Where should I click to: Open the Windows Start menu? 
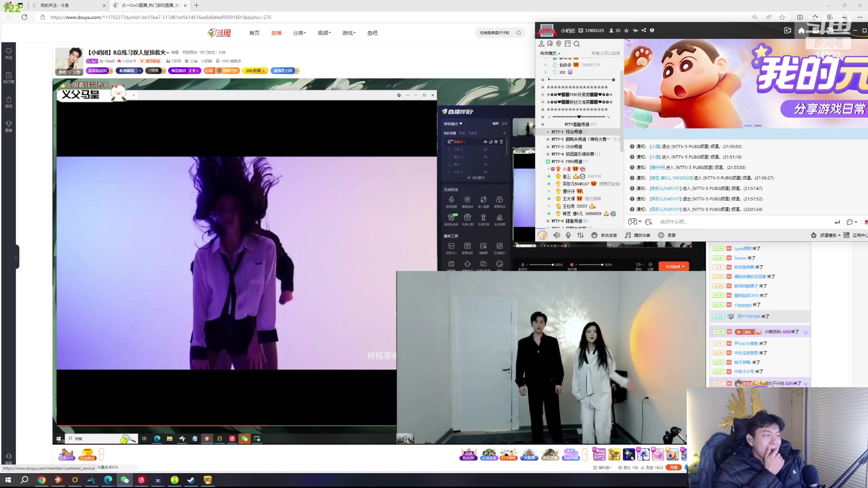pyautogui.click(x=8, y=480)
